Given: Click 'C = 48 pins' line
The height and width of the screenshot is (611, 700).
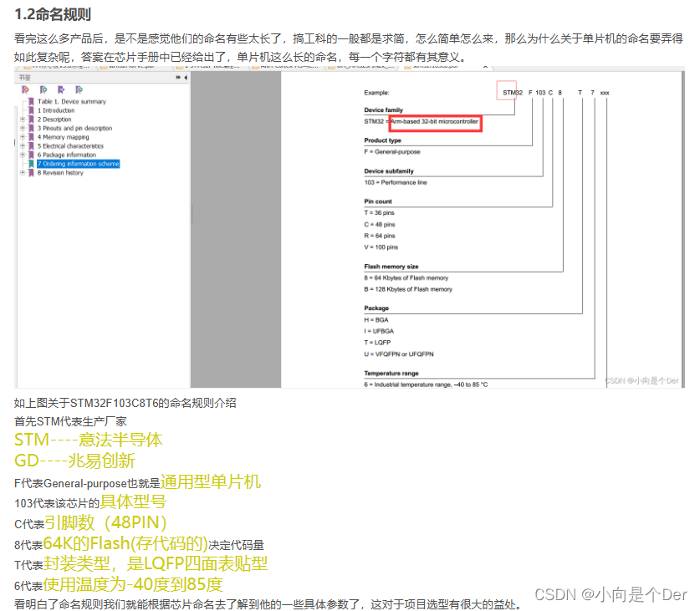Looking at the screenshot, I should (380, 225).
